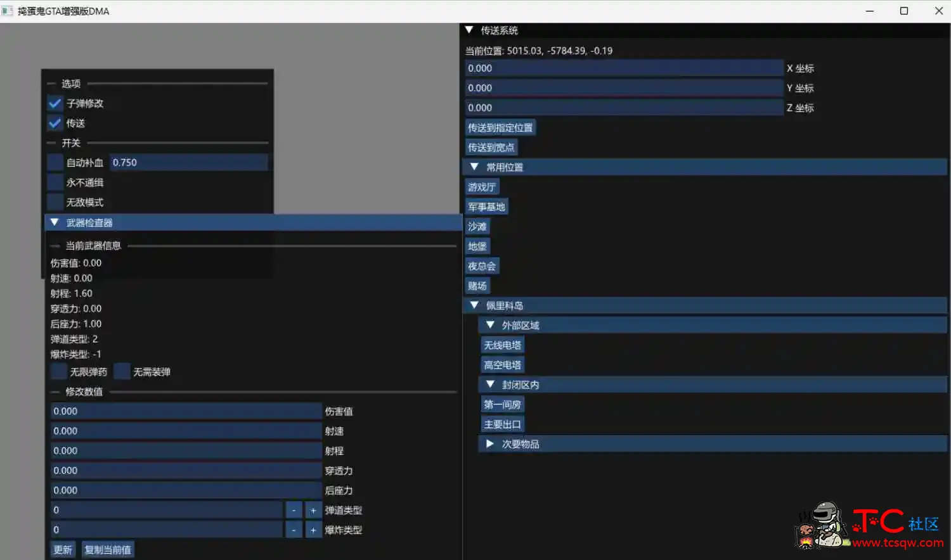Teleport to 军事基地
Viewport: 951px width, 560px height.
[x=486, y=207]
